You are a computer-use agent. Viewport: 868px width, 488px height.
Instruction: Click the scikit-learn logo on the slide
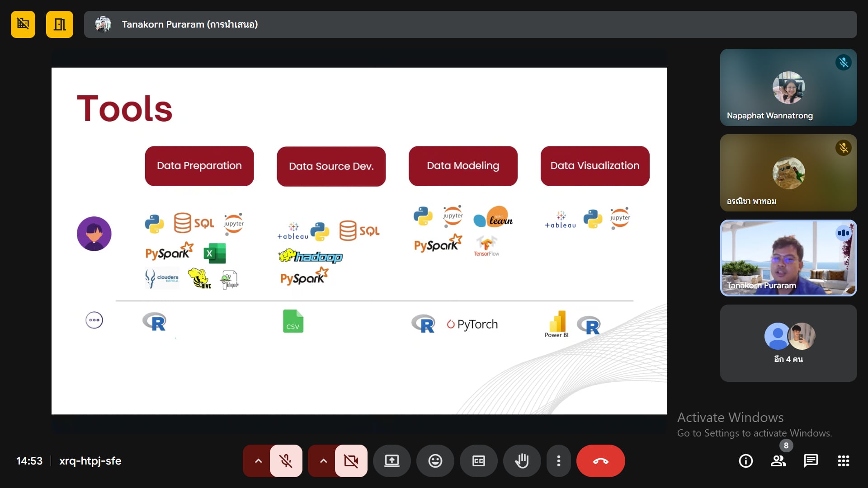click(x=493, y=217)
